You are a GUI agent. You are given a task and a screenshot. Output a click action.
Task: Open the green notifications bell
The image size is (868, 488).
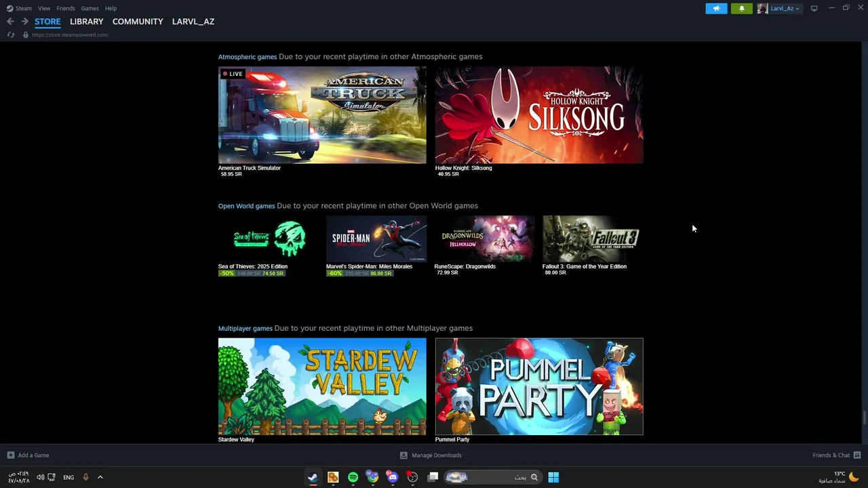741,8
